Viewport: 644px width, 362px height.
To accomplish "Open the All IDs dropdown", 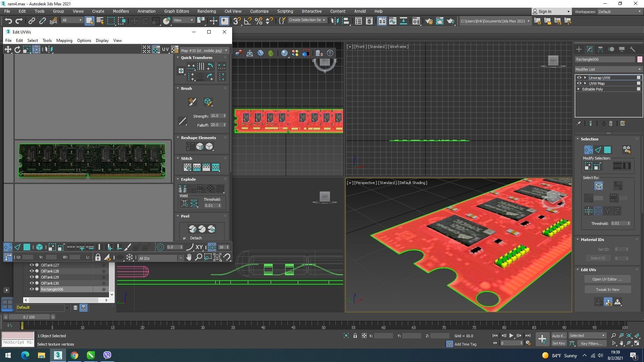I will point(161,258).
